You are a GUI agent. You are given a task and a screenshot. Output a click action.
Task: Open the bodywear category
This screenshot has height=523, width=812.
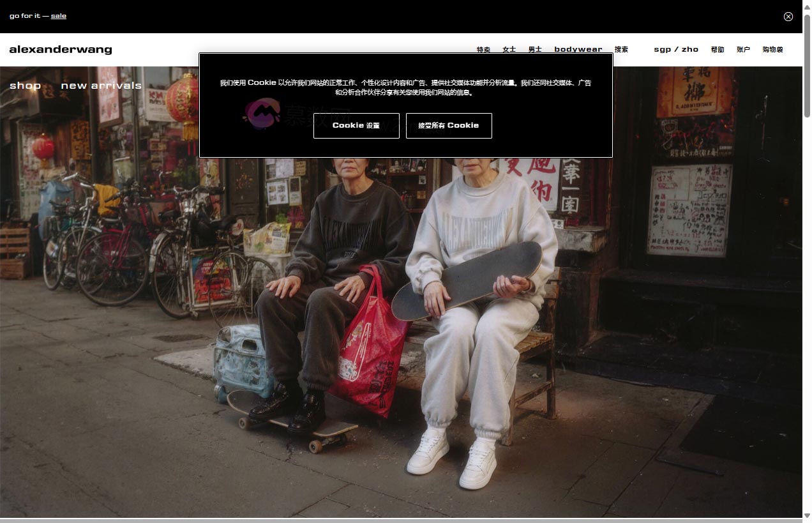click(x=578, y=49)
